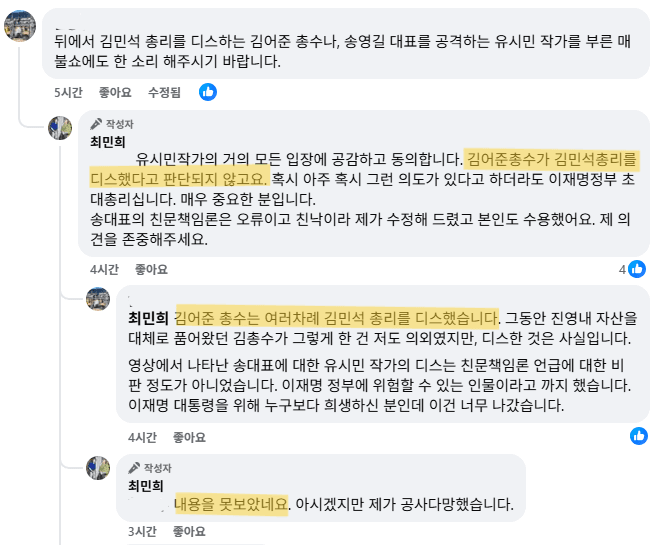
Task: Click the 수정됨 edited label
Action: (164, 92)
